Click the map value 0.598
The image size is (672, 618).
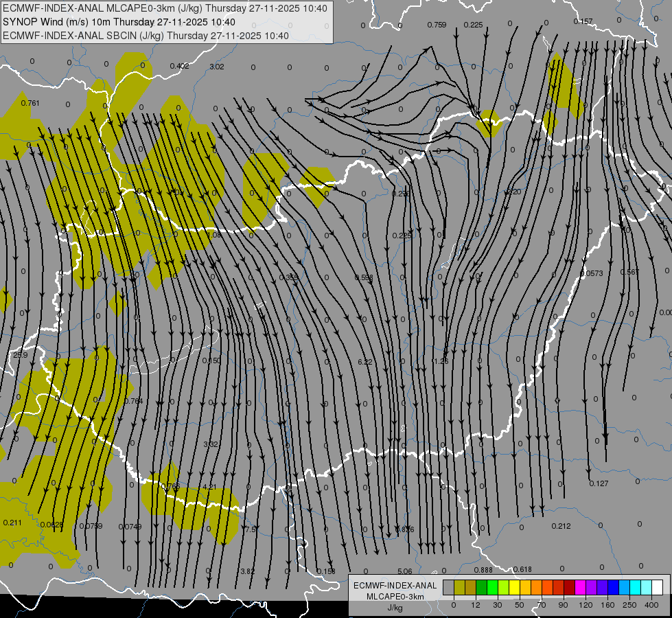(x=364, y=277)
